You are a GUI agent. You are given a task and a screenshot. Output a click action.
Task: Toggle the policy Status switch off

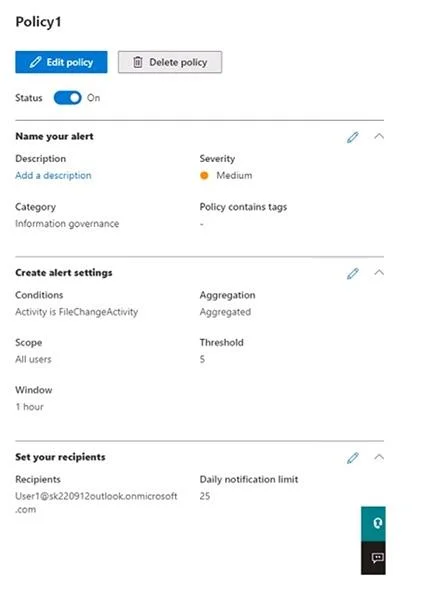coord(67,98)
